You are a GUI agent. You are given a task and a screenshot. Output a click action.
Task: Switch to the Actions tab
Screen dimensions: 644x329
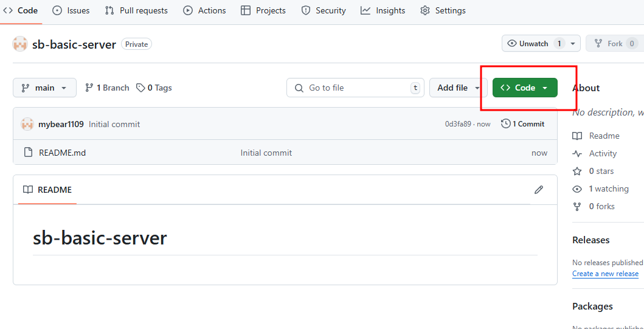(204, 11)
